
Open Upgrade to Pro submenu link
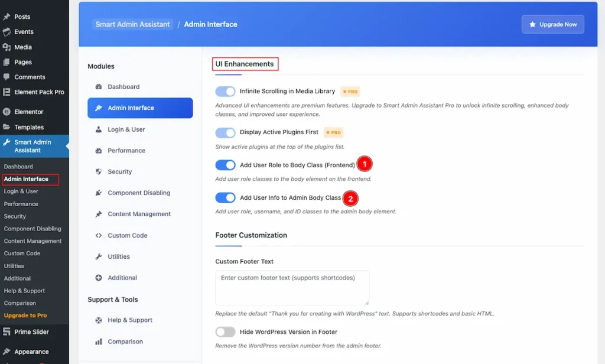[x=25, y=316]
